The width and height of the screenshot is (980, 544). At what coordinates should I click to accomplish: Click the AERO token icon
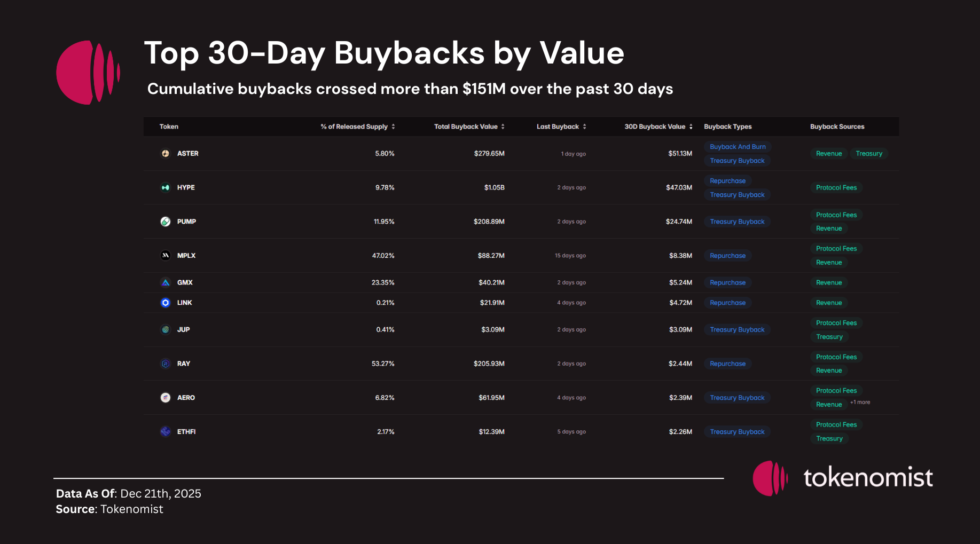pyautogui.click(x=166, y=398)
